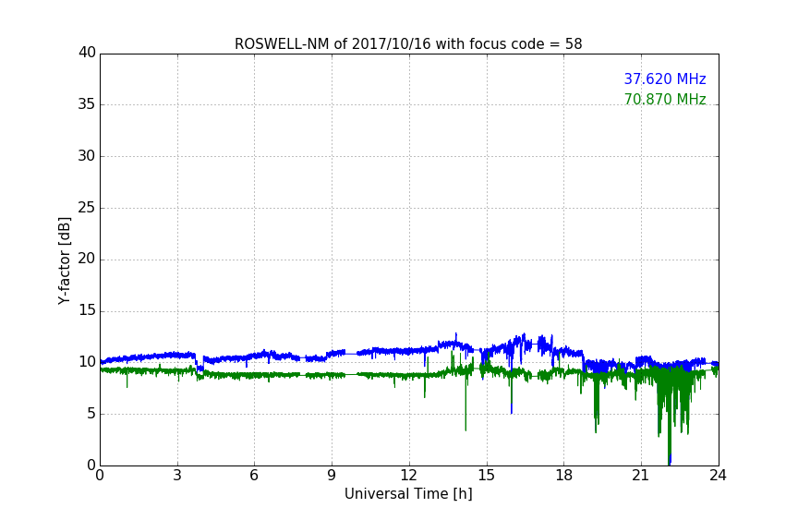Click the x-axis tick label "12"
798x532 pixels.
(409, 476)
